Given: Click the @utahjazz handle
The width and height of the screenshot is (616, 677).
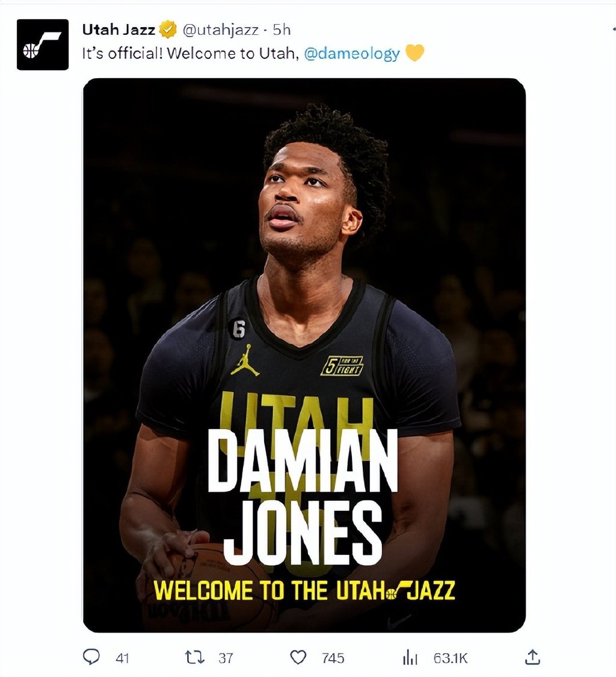Looking at the screenshot, I should pos(220,29).
